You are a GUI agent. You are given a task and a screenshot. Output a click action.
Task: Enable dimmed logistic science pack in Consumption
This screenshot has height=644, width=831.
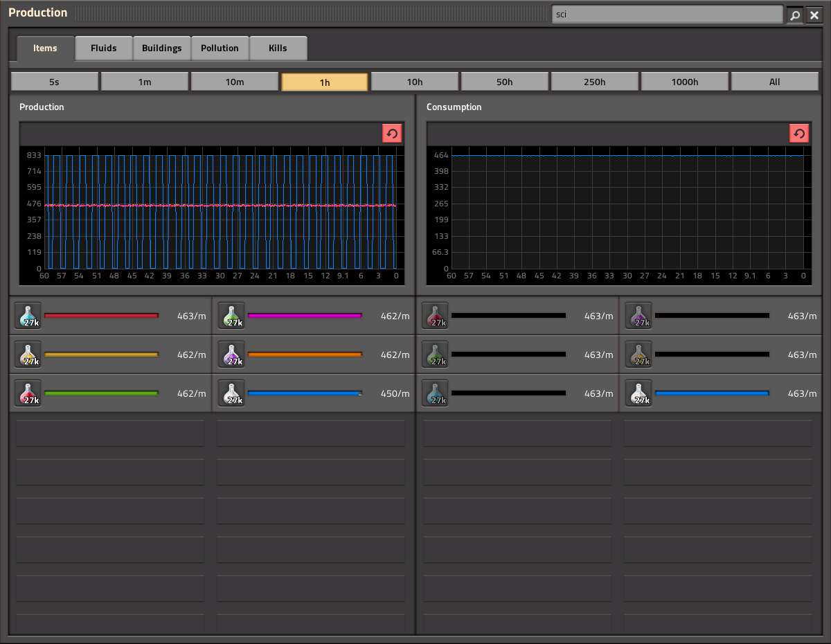[x=436, y=355]
